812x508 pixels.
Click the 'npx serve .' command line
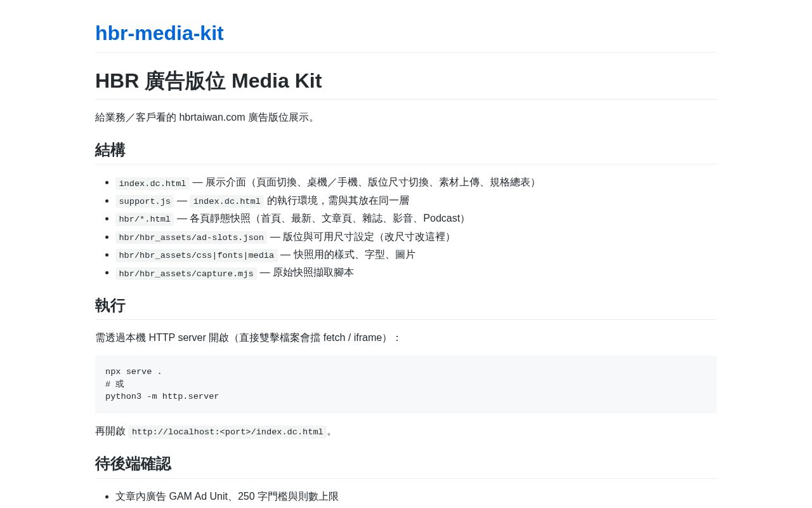[x=133, y=372]
